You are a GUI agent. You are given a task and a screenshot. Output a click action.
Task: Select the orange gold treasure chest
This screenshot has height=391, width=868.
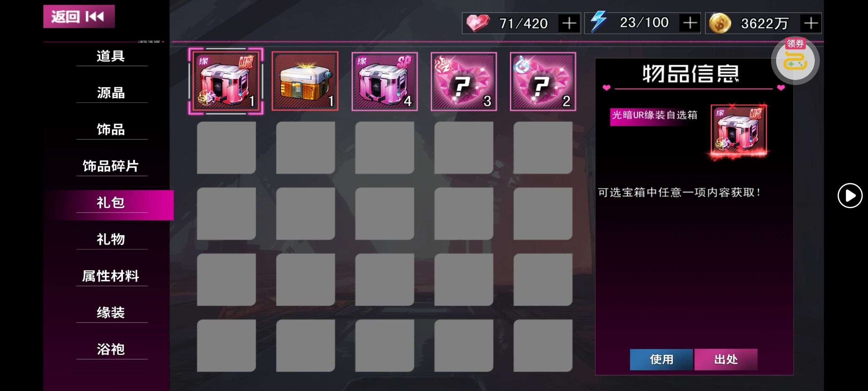pos(305,81)
